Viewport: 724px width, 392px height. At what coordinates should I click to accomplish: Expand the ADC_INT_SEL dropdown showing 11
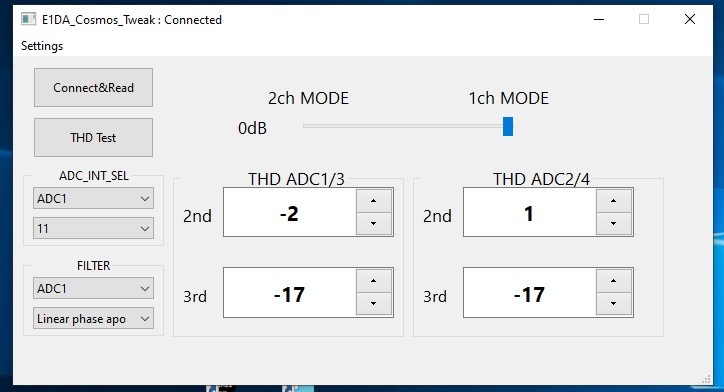pyautogui.click(x=93, y=229)
